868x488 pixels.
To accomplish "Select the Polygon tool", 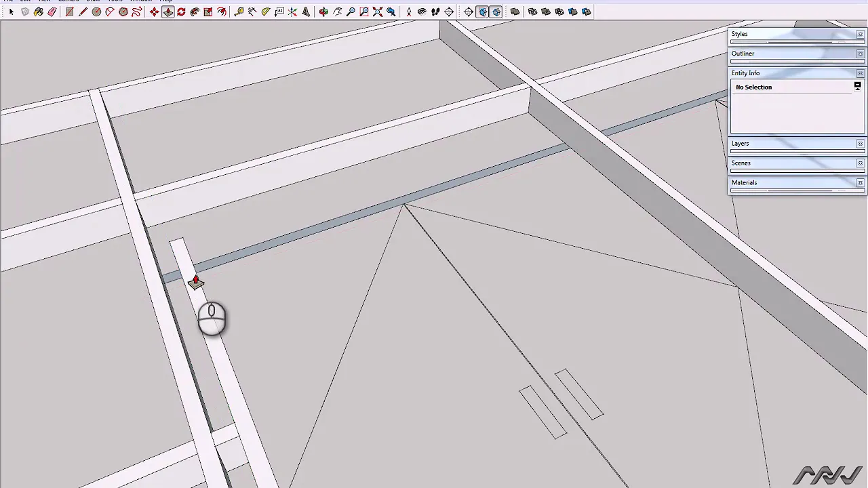I will click(123, 12).
